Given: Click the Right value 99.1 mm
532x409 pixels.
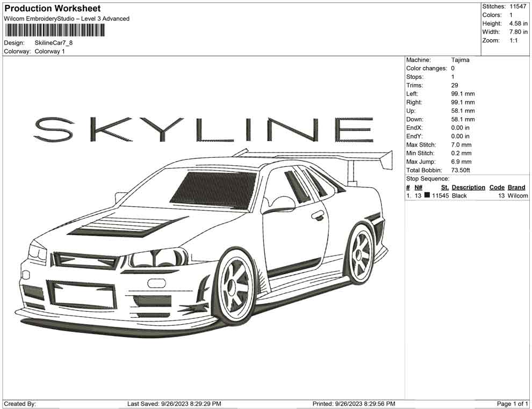Looking at the screenshot, I should point(463,103).
